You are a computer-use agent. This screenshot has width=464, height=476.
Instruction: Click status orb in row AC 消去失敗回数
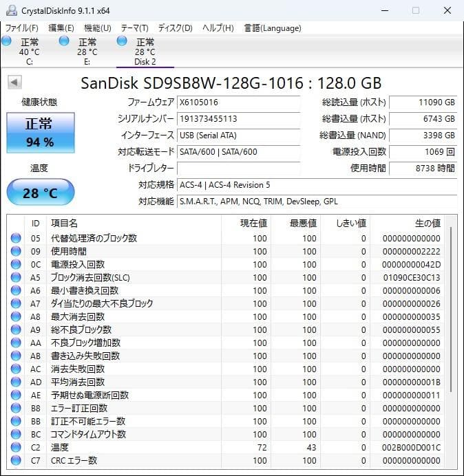[x=16, y=369]
